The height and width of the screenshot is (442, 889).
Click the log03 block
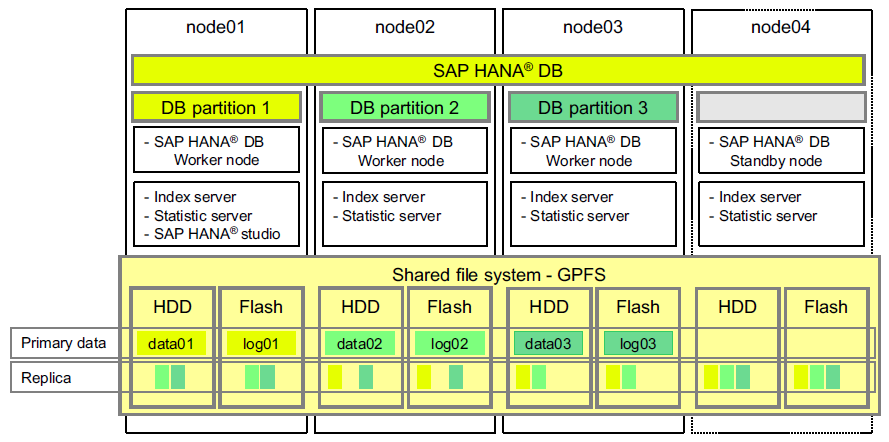[x=638, y=344]
